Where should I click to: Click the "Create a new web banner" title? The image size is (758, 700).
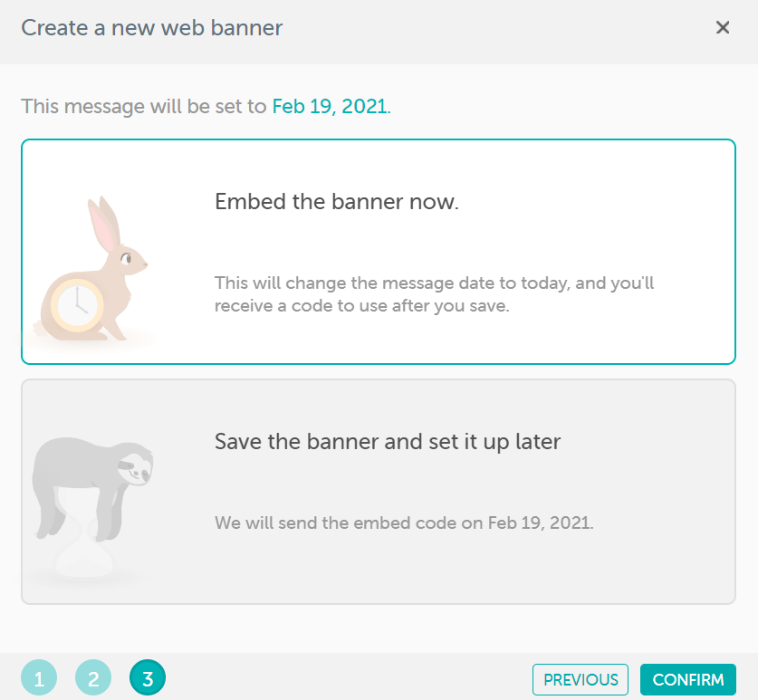pos(152,28)
